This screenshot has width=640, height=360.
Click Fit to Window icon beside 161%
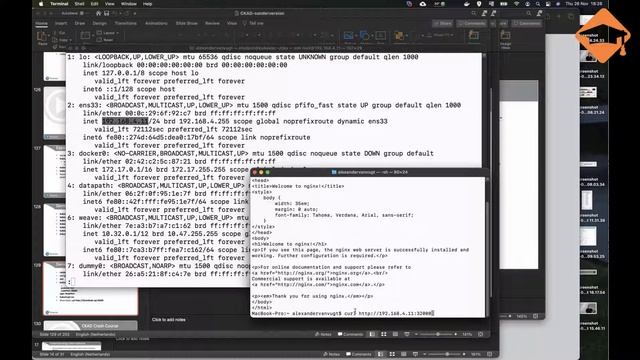coord(489,354)
